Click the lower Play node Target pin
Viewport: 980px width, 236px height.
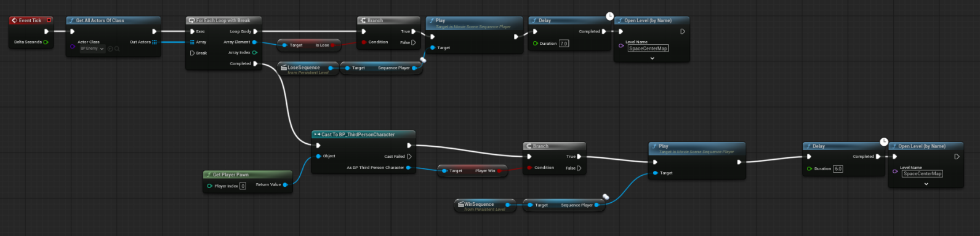655,173
